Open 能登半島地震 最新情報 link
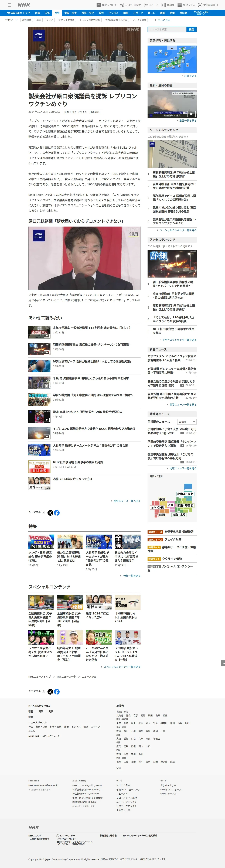This screenshot has height=868, width=225. pyautogui.click(x=179, y=532)
